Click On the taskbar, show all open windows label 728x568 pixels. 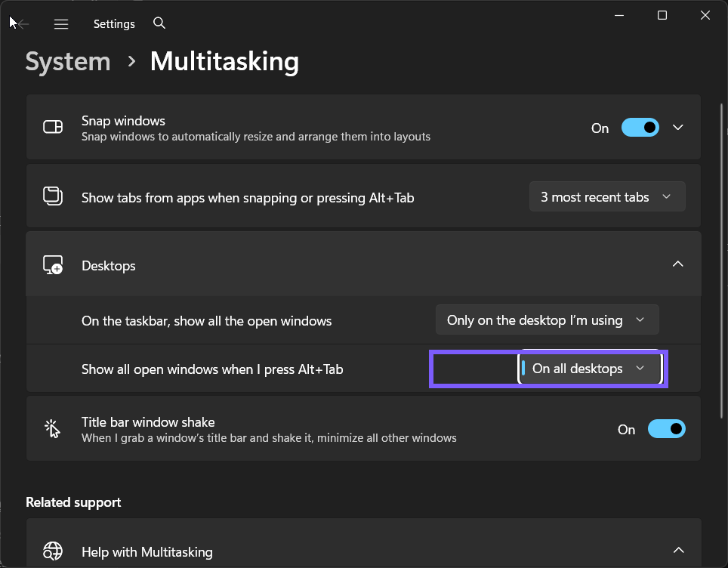tap(207, 321)
